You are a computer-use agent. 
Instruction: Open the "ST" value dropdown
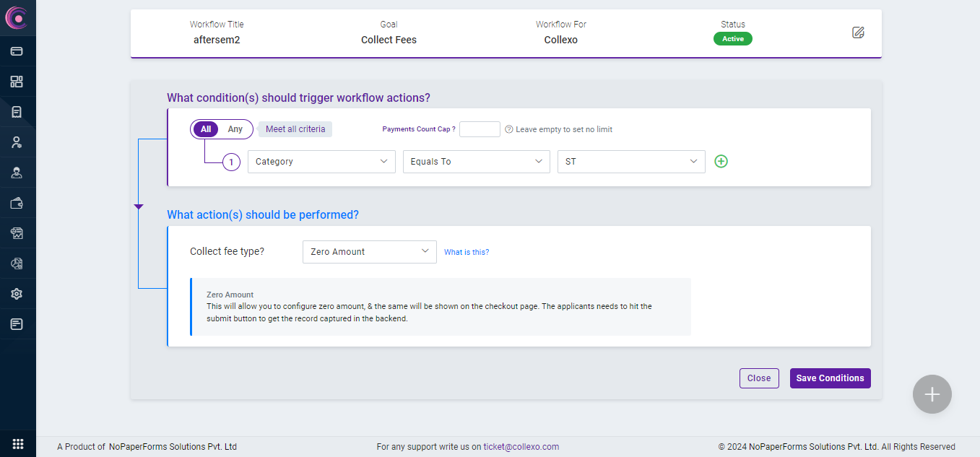pyautogui.click(x=631, y=162)
